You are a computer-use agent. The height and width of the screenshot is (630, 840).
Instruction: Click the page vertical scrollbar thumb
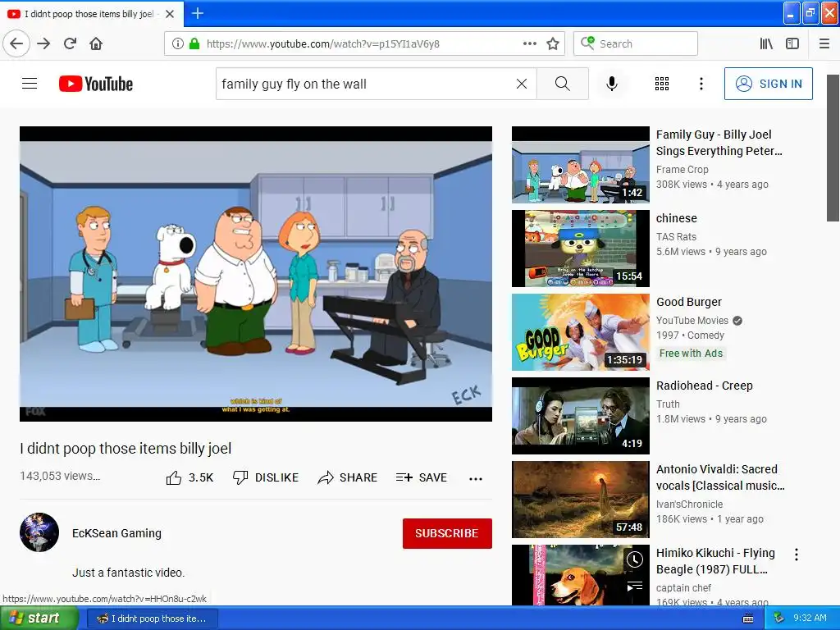tap(833, 148)
